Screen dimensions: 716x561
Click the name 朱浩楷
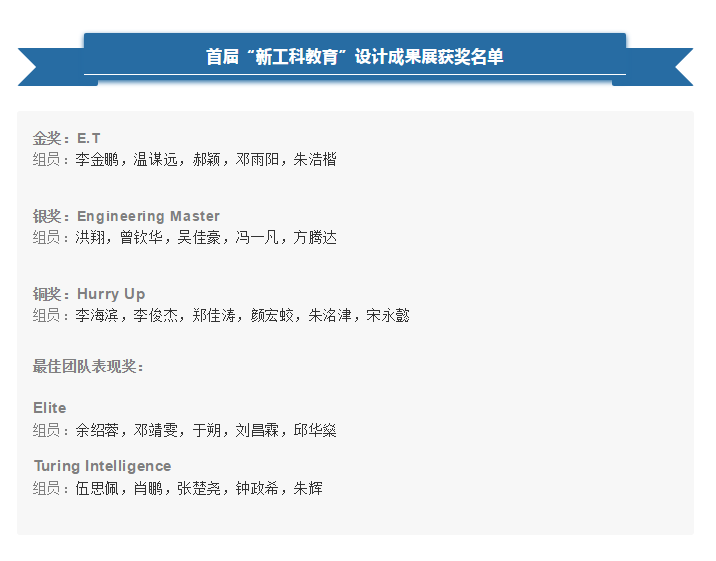pos(315,159)
